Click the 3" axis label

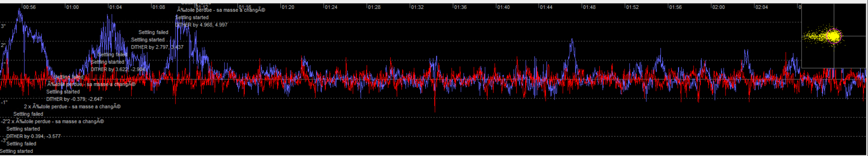click(3, 26)
